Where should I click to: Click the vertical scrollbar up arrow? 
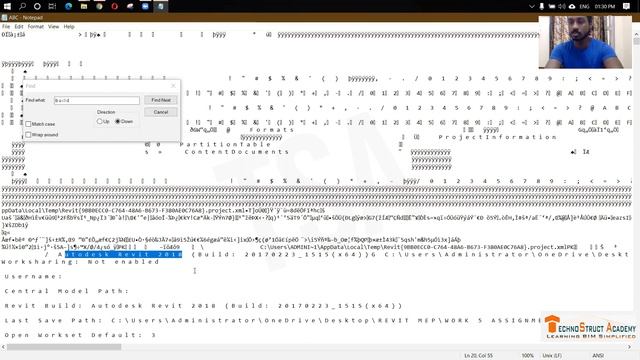coord(636,34)
